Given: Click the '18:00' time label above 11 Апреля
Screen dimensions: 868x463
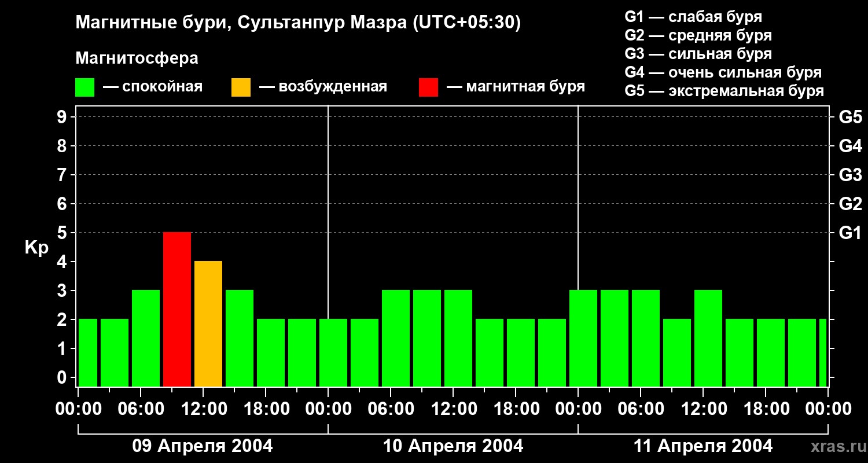Looking at the screenshot, I should 766,409.
